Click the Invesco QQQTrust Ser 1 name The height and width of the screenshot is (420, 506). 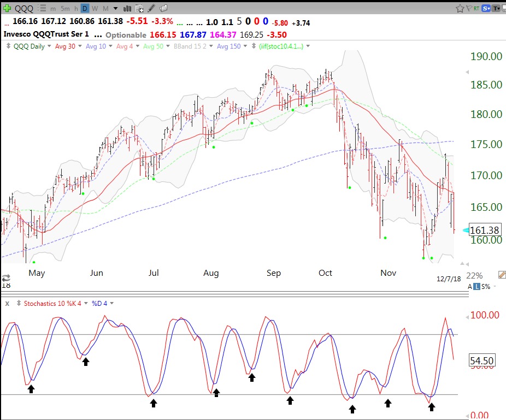point(46,34)
